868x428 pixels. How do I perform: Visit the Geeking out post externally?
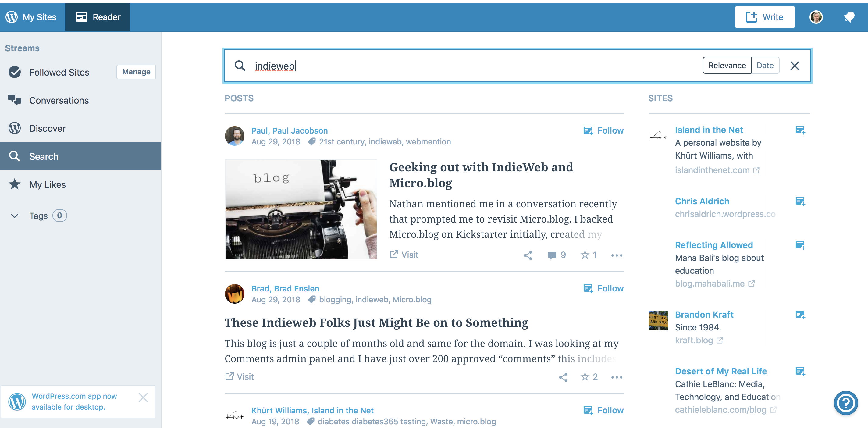[x=404, y=255]
